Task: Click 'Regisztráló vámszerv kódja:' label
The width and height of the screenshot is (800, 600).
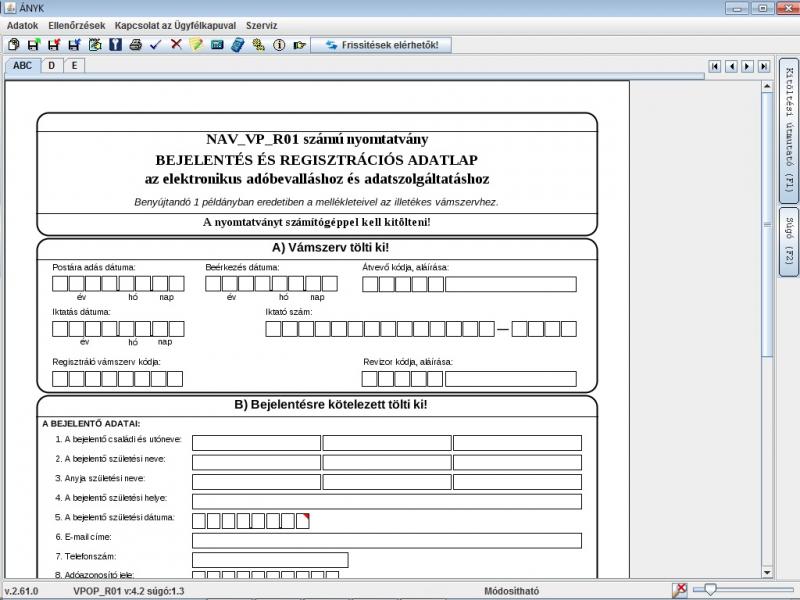Action: (106, 362)
